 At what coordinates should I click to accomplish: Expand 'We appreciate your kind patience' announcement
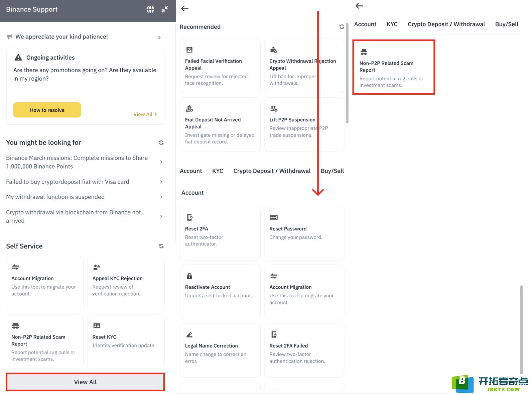(159, 37)
